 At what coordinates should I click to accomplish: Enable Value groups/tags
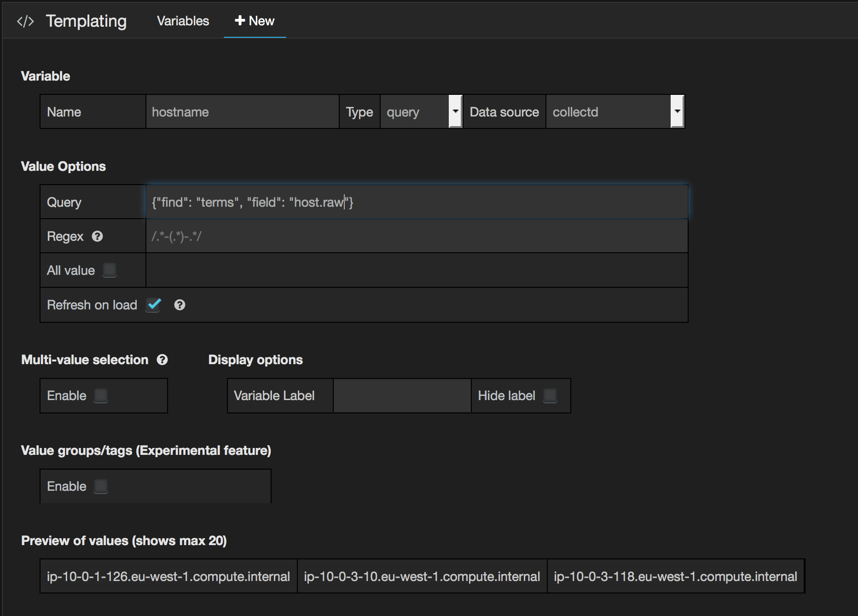(101, 486)
